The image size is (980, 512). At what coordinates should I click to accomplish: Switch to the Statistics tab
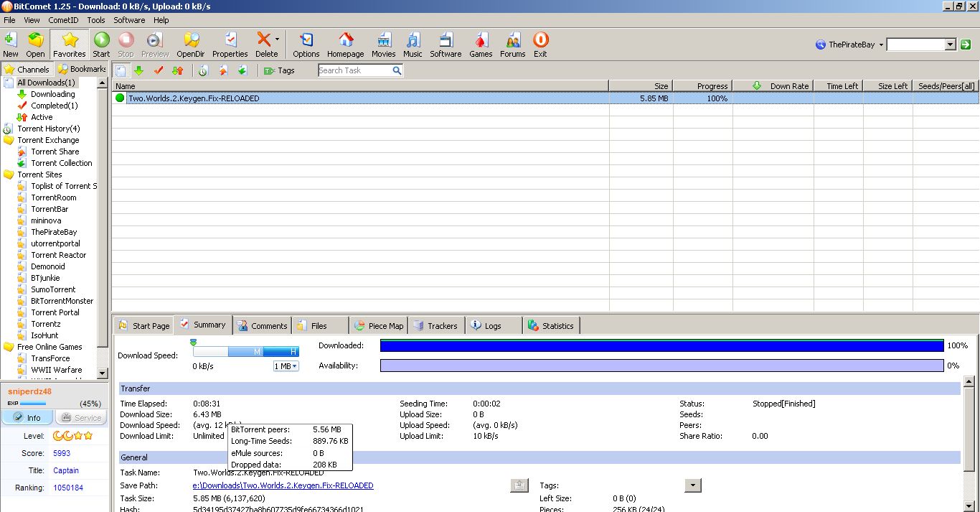pos(551,325)
